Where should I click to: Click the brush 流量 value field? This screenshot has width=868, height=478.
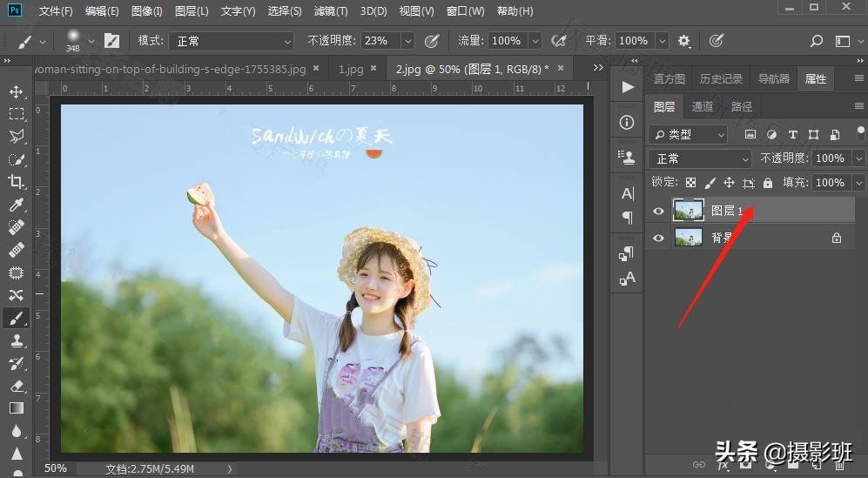pos(506,41)
